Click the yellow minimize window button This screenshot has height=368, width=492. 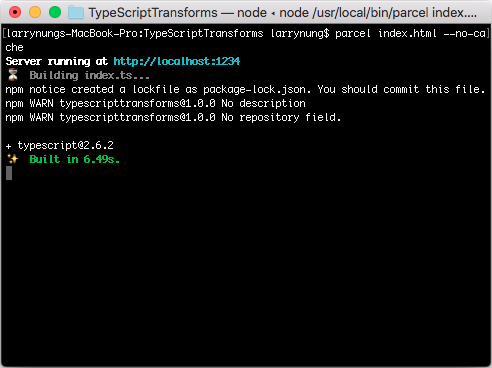coord(35,13)
